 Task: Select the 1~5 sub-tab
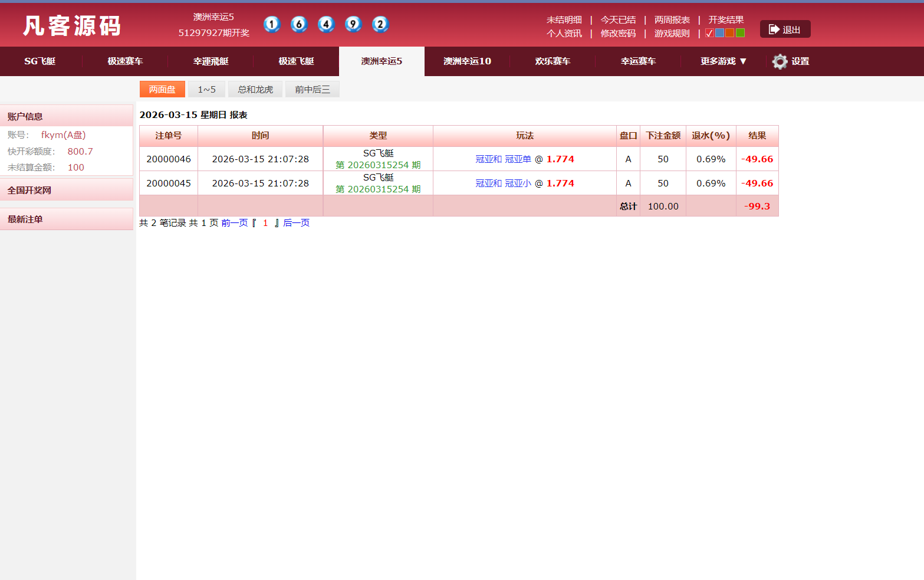[206, 89]
